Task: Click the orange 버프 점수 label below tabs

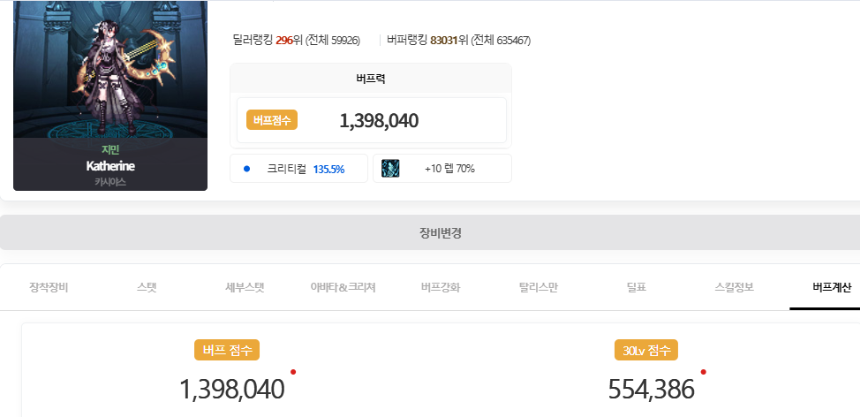Action: coord(227,350)
